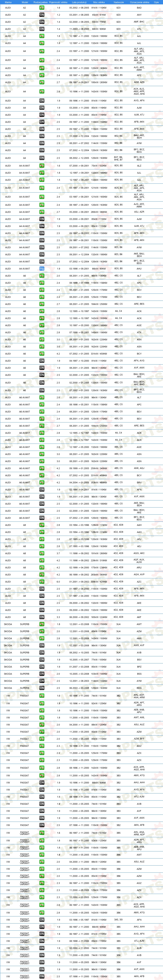
Task: Click the Rodzaj paliwa column header
Action: pos(41,2)
